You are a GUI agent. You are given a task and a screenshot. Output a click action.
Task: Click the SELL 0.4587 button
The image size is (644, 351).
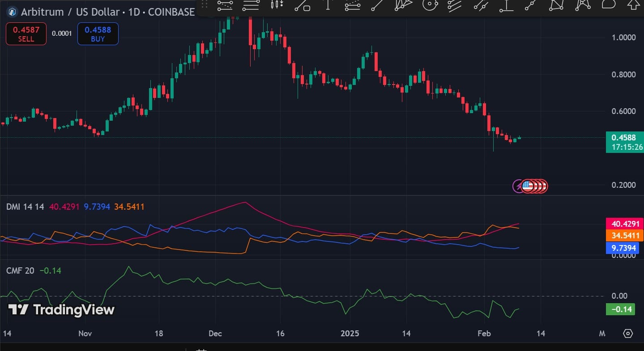coord(26,34)
